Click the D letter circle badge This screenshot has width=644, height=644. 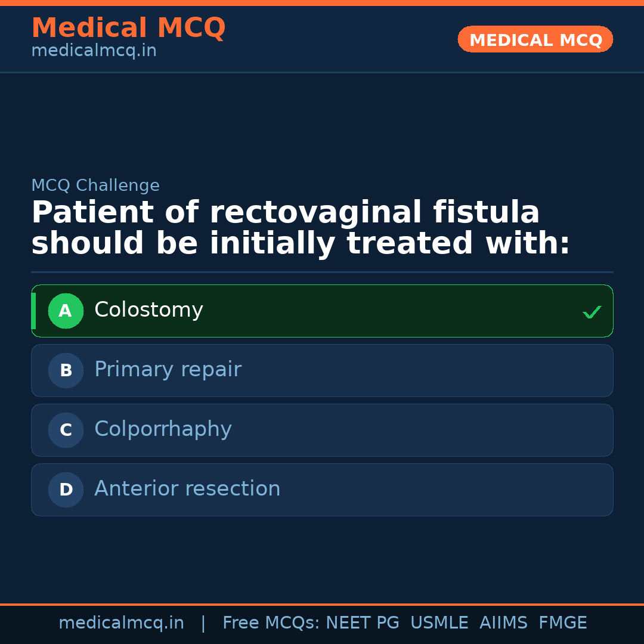click(66, 490)
